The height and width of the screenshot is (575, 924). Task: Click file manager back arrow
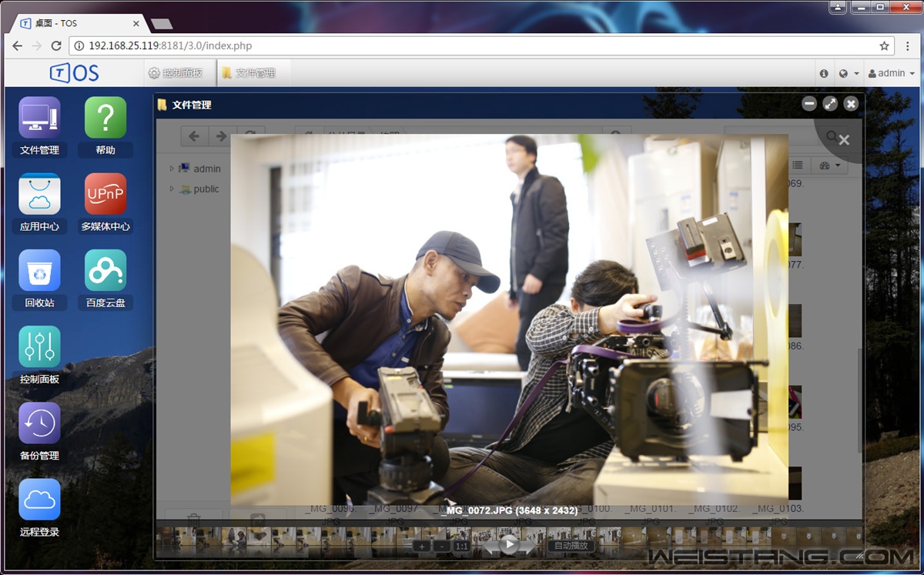point(194,136)
